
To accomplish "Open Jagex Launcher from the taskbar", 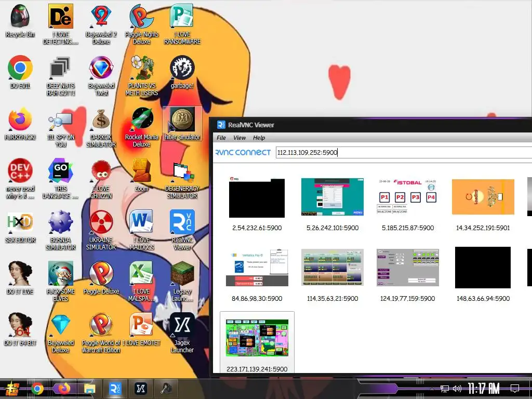I will pos(141,389).
